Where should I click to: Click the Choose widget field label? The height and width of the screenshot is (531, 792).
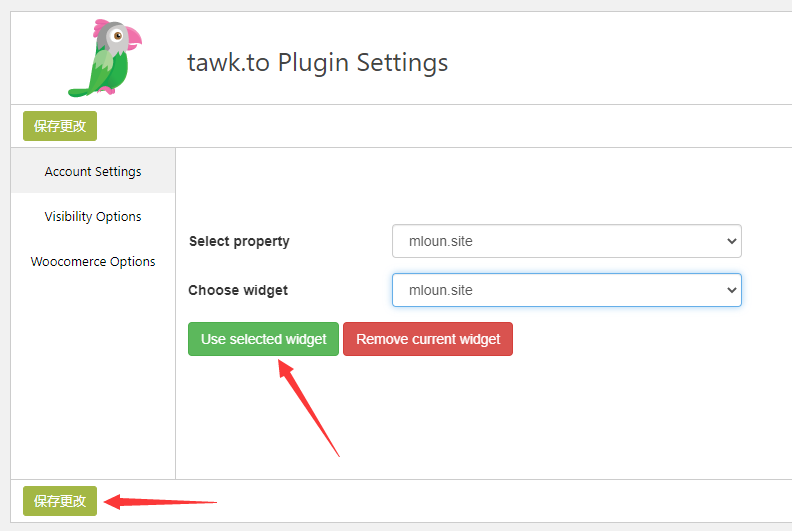(238, 290)
